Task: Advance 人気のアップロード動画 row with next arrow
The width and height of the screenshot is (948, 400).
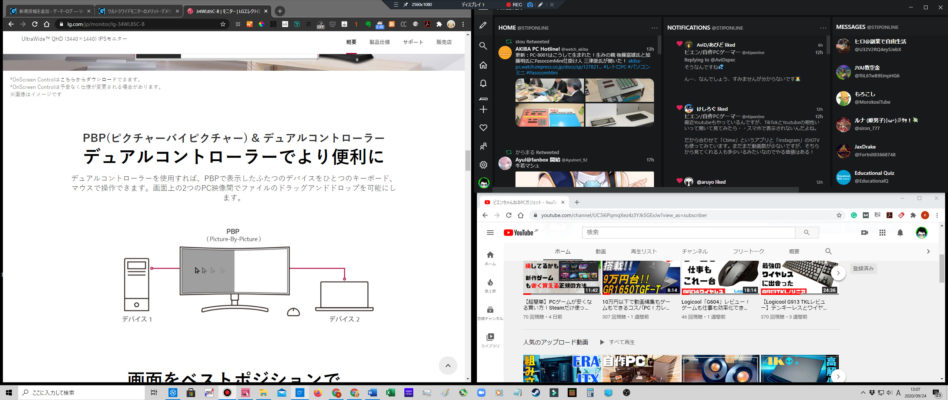Action: click(x=838, y=375)
